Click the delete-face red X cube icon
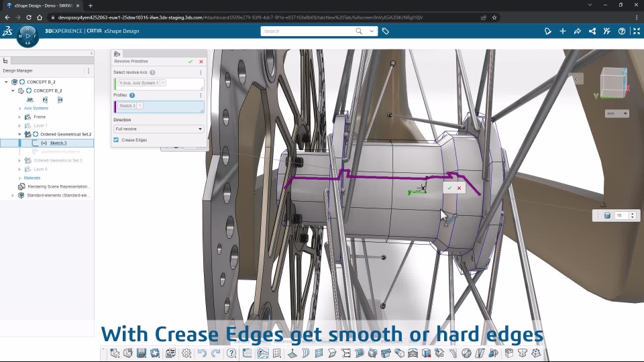644x362 pixels. [x=427, y=353]
